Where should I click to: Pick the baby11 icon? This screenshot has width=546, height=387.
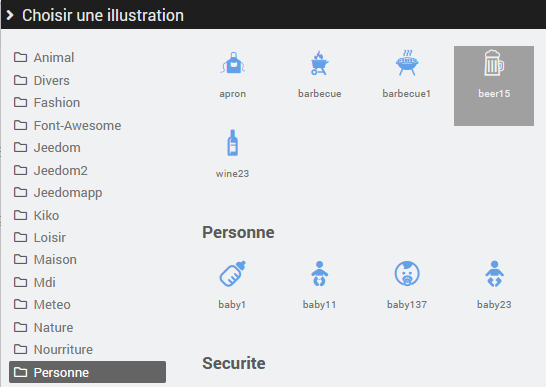pyautogui.click(x=319, y=274)
